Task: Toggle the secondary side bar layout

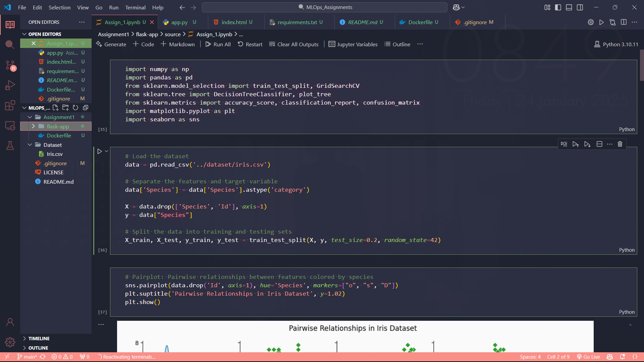Action: coord(580,7)
